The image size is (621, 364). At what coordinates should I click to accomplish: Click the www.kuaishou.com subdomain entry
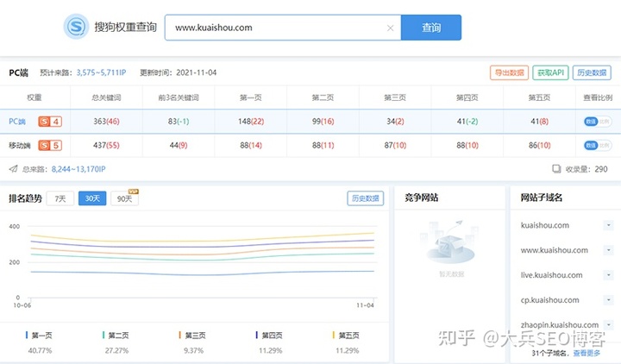click(x=554, y=250)
